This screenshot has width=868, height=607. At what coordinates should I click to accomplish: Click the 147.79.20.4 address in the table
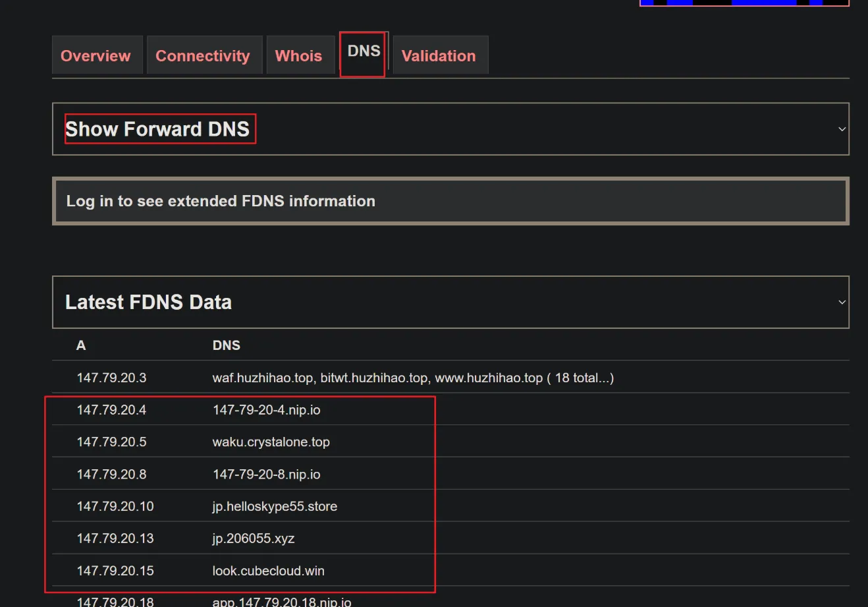[111, 410]
